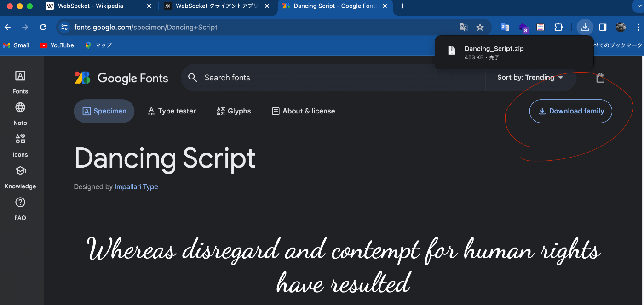The image size is (644, 305).
Task: Click the Dancing_Script.zip download entry
Action: point(514,53)
